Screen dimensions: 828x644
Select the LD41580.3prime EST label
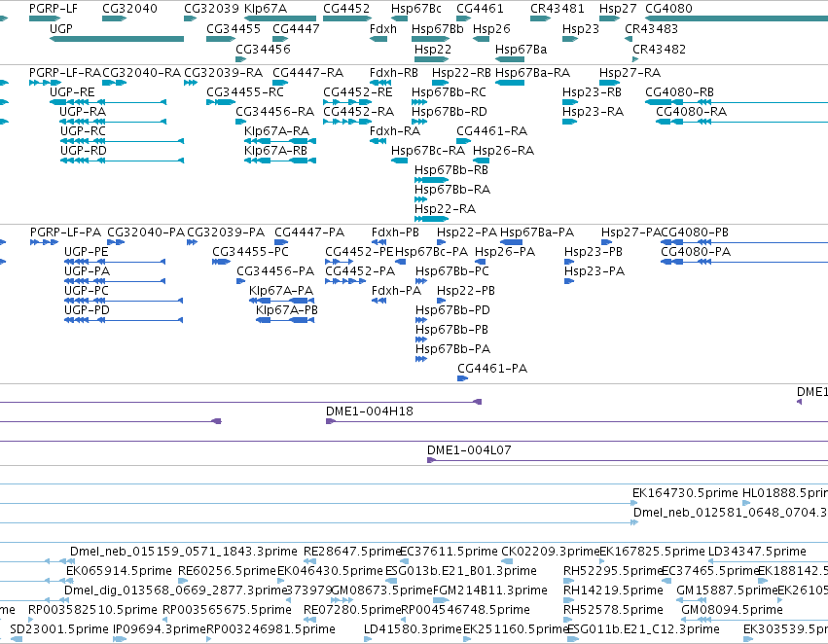413,629
